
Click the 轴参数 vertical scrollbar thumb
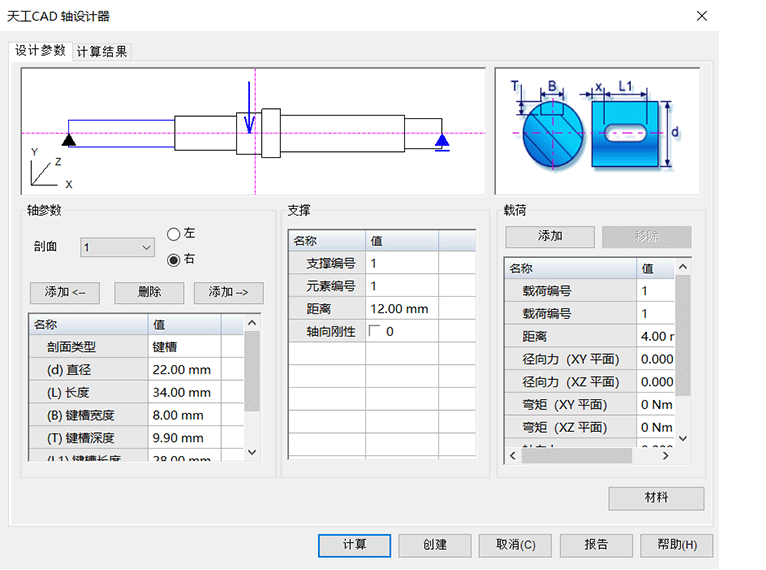coord(252,371)
